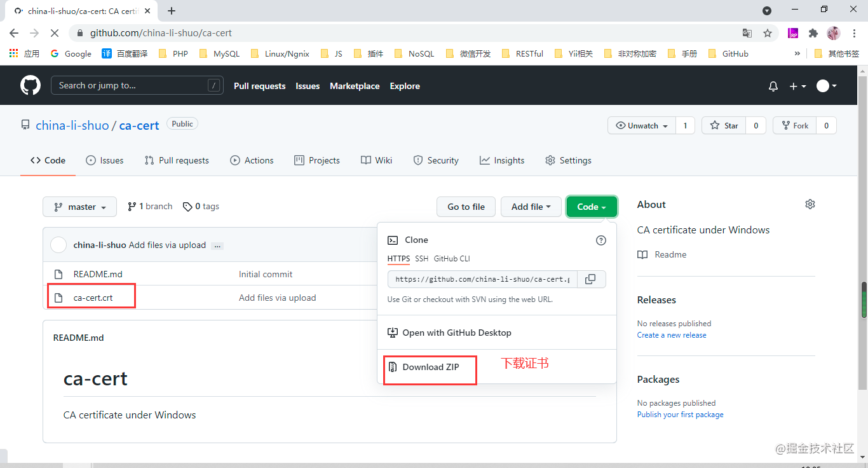Screen dimensions: 868x468
Task: Click the Readme book icon in About
Action: coord(642,254)
